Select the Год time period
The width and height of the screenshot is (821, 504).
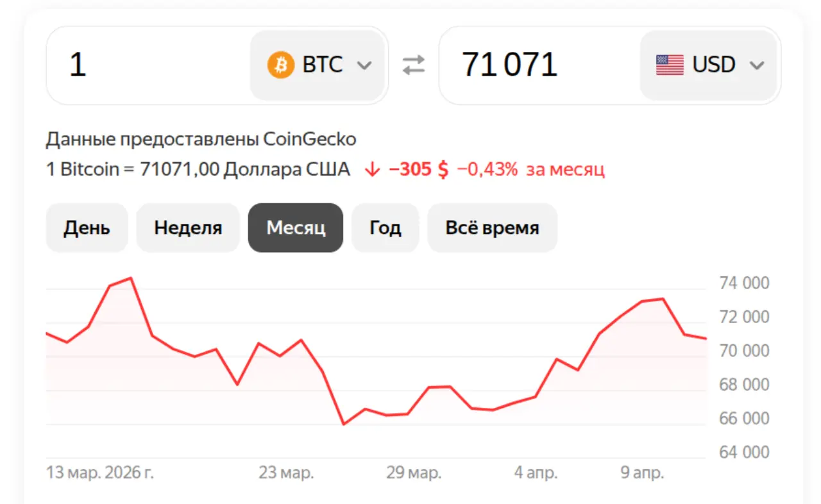[x=385, y=228]
